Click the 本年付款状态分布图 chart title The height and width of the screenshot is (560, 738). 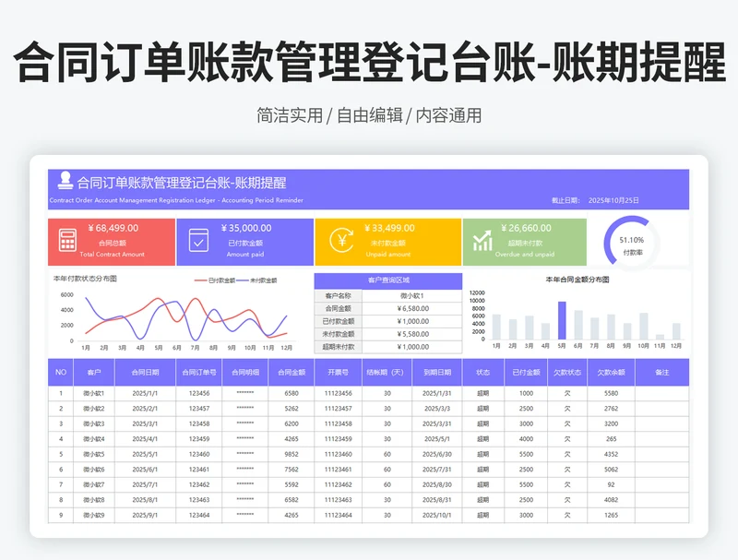[x=85, y=279]
